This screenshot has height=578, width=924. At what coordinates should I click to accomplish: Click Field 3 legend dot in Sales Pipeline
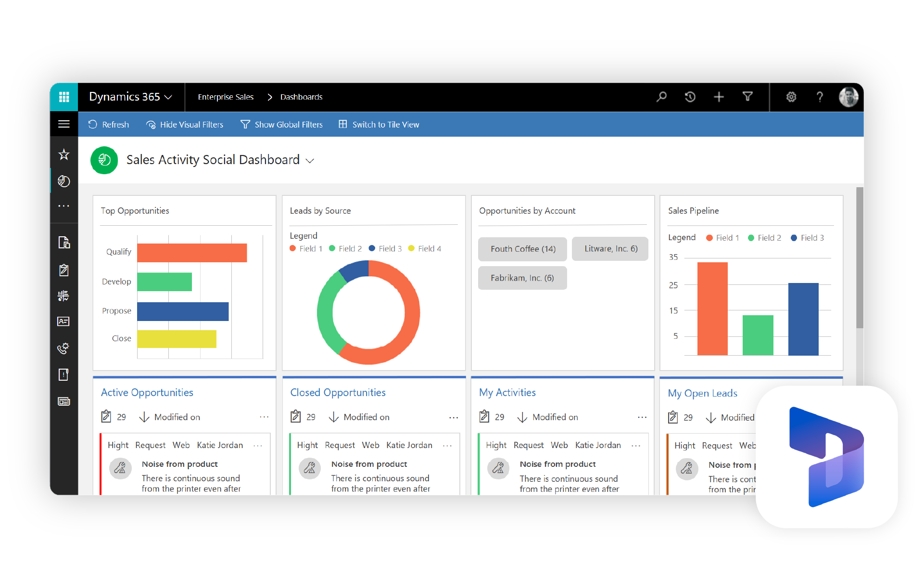pyautogui.click(x=794, y=238)
